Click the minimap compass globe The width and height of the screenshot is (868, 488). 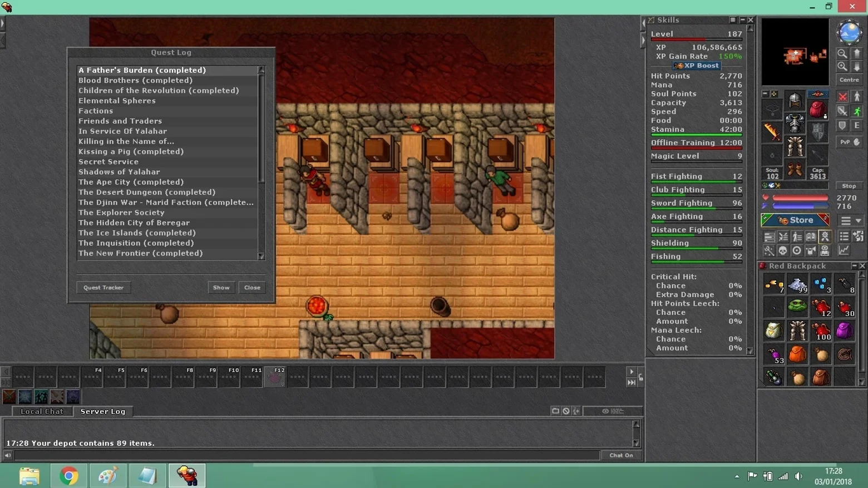click(849, 32)
